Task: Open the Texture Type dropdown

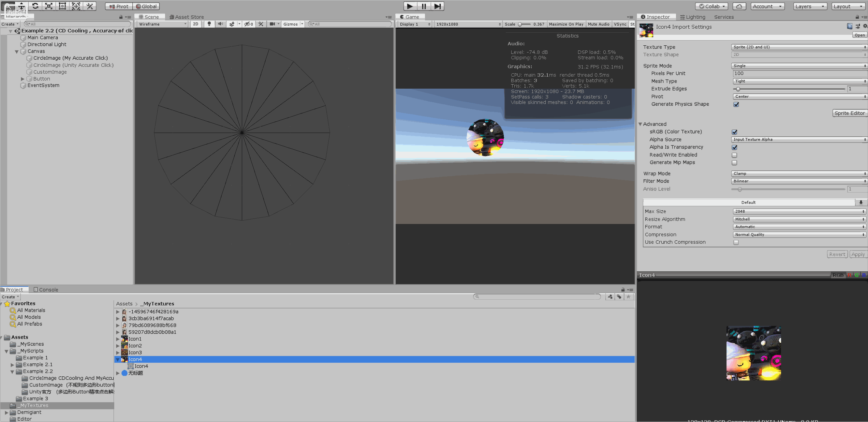Action: pos(799,47)
